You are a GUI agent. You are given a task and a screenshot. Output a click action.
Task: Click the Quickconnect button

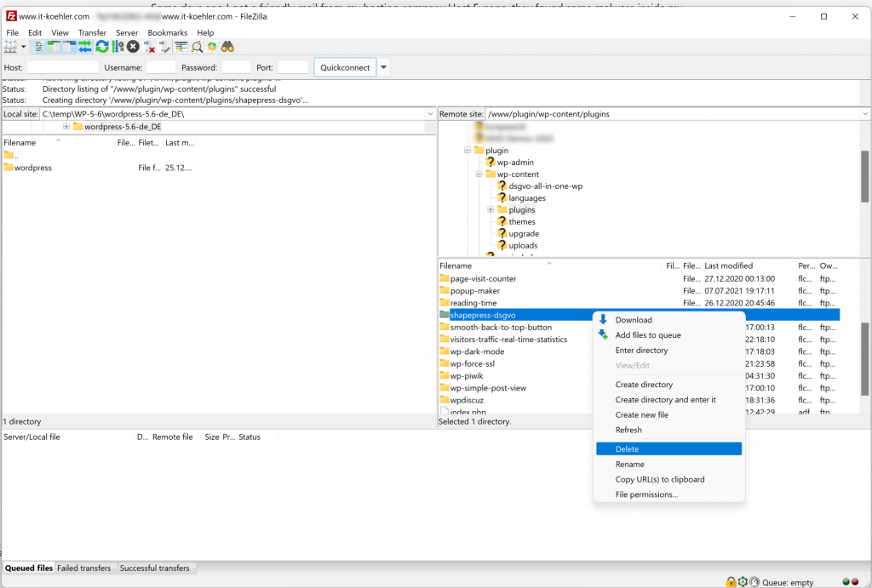345,67
